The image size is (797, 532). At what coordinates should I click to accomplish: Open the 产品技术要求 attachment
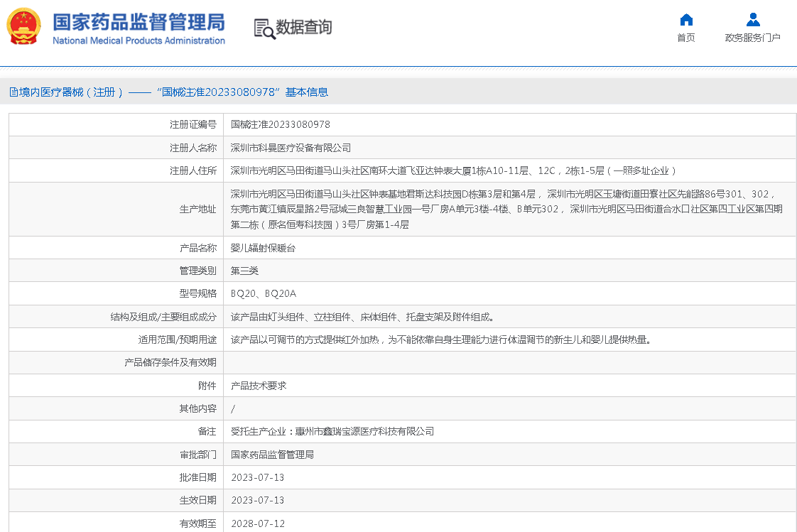click(x=259, y=386)
